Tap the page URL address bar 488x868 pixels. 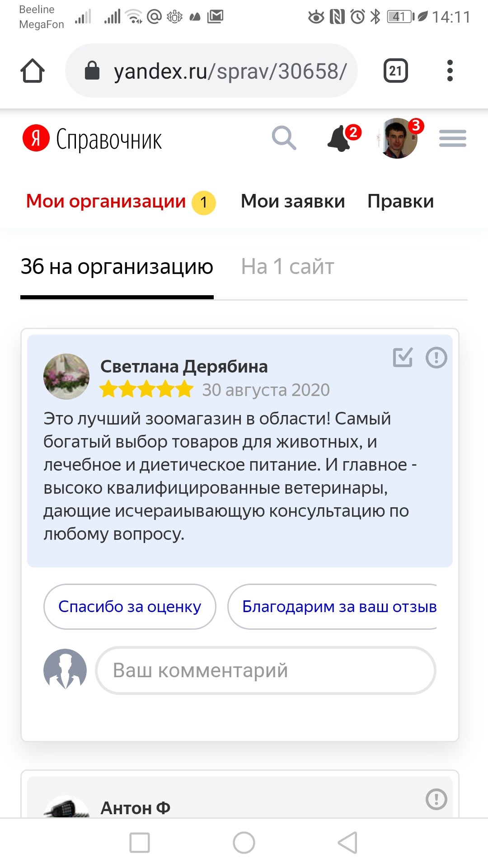click(211, 71)
